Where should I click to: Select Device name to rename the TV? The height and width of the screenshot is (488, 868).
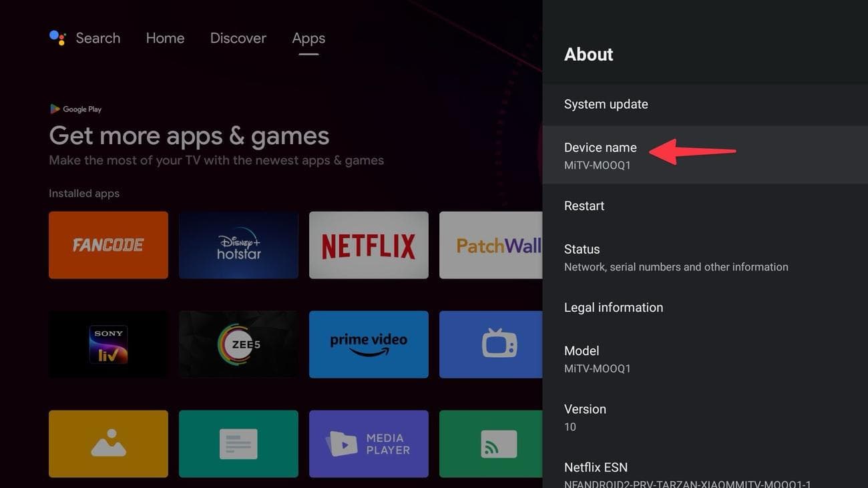pos(600,154)
